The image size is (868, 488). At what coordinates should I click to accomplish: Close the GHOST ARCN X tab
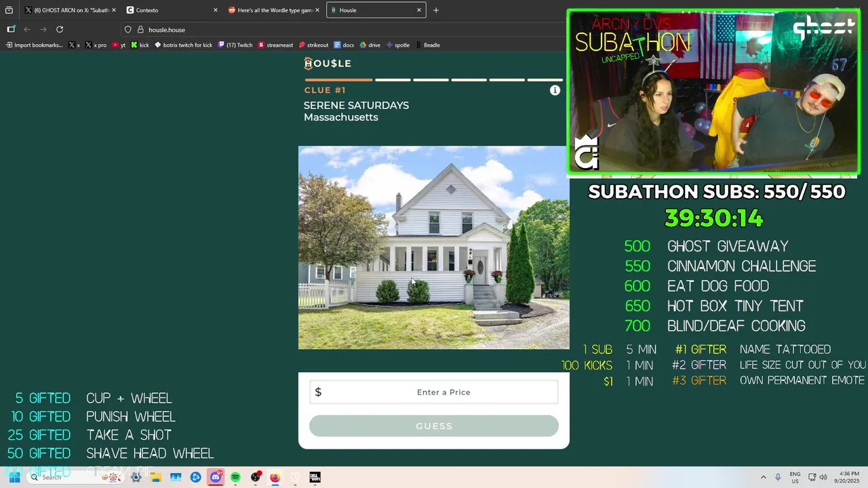point(114,10)
